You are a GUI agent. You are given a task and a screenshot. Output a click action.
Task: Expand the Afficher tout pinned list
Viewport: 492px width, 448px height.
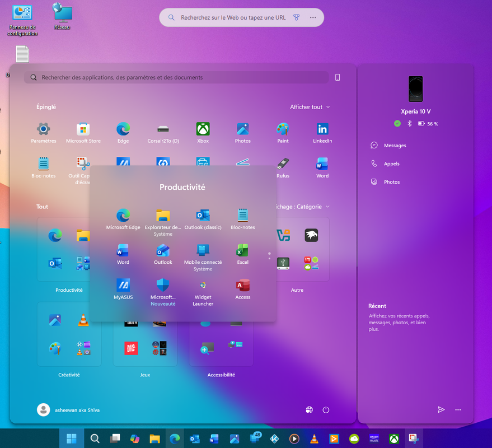click(x=310, y=107)
